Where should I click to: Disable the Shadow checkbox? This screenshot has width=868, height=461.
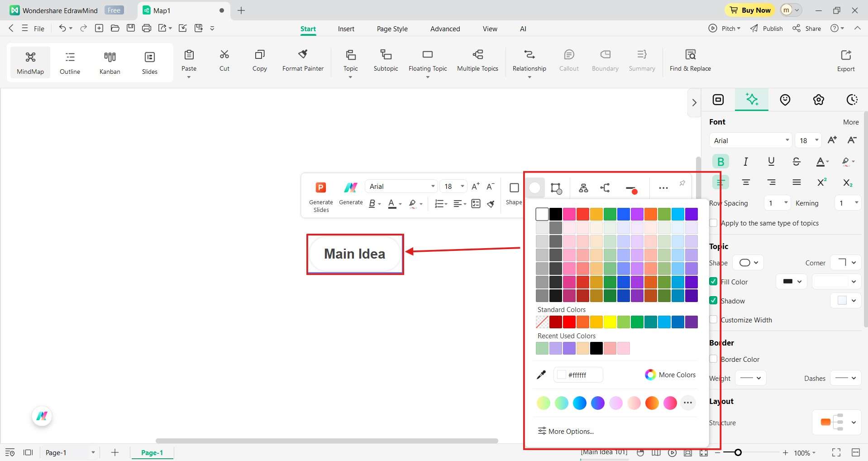[x=714, y=300]
